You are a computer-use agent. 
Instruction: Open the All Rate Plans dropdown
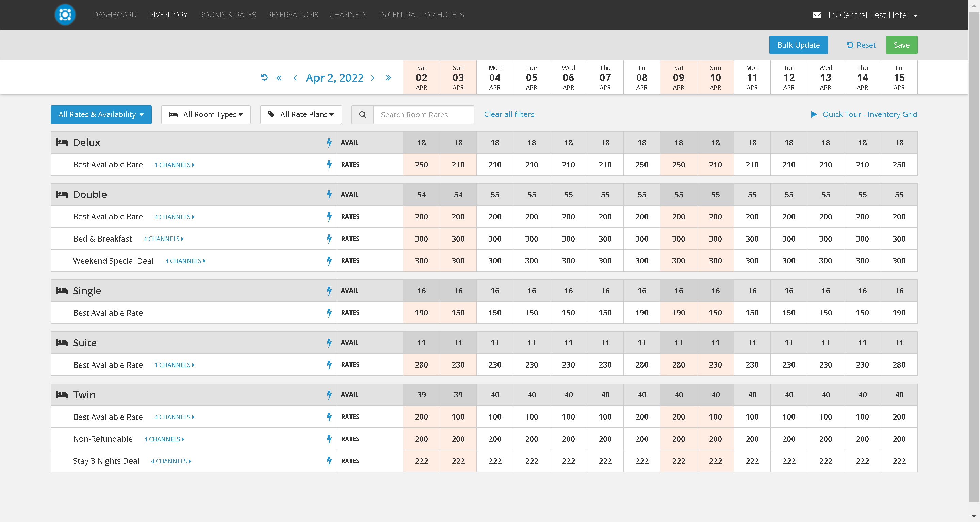[301, 115]
